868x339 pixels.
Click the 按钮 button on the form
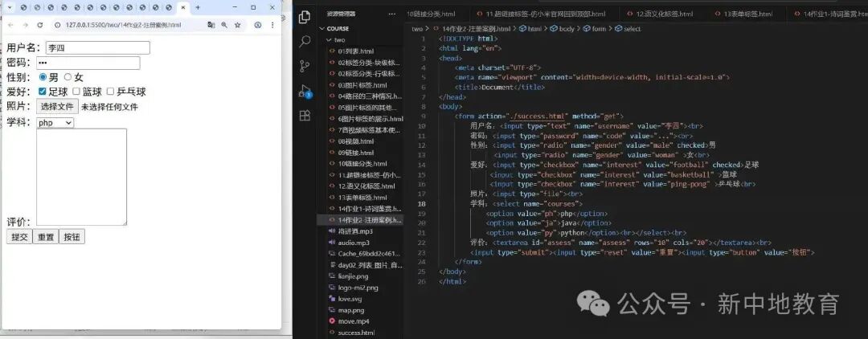pos(72,237)
